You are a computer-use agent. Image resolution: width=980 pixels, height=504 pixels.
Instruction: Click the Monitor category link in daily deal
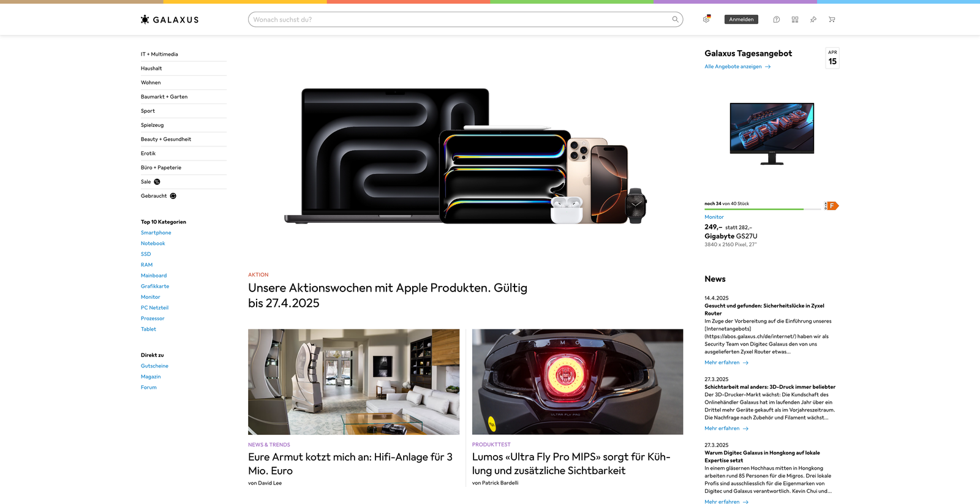(714, 217)
